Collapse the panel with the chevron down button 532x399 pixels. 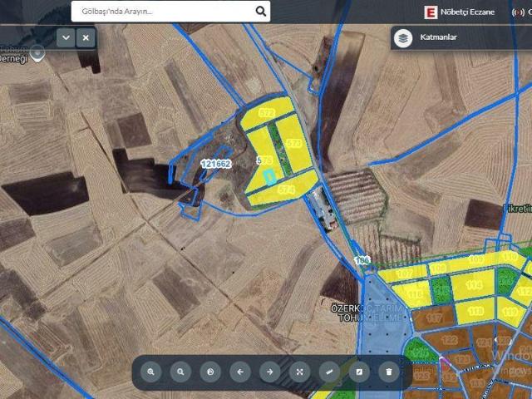tap(66, 37)
